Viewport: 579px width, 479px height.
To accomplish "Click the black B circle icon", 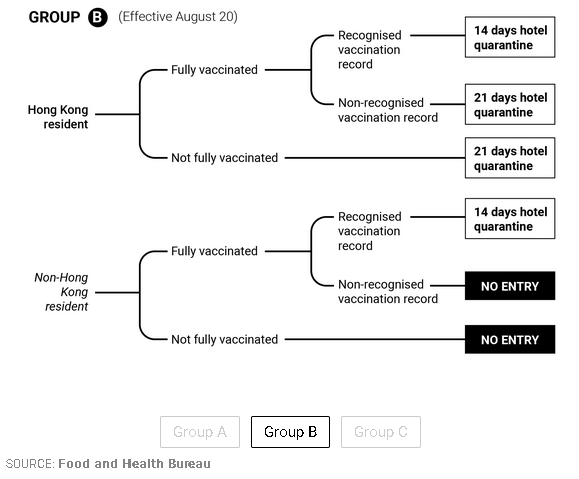I will tap(97, 17).
